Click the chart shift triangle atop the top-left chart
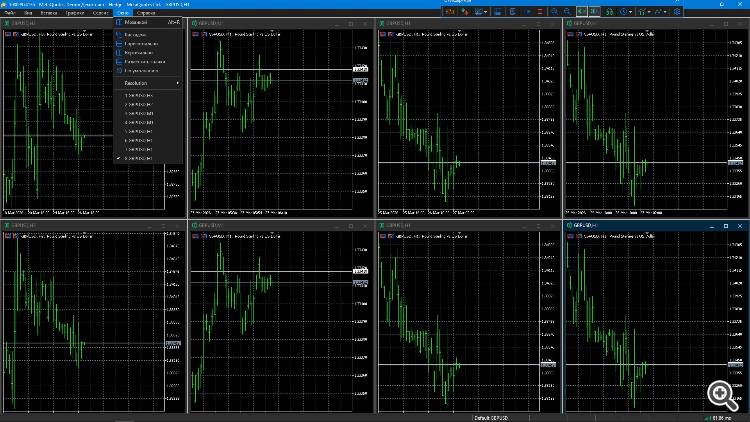 pos(85,30)
